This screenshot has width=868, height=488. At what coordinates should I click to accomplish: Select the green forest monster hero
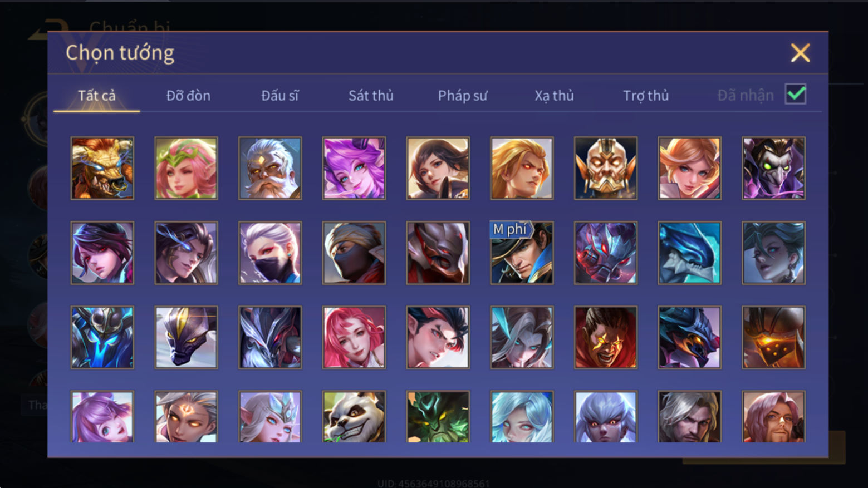pyautogui.click(x=438, y=416)
